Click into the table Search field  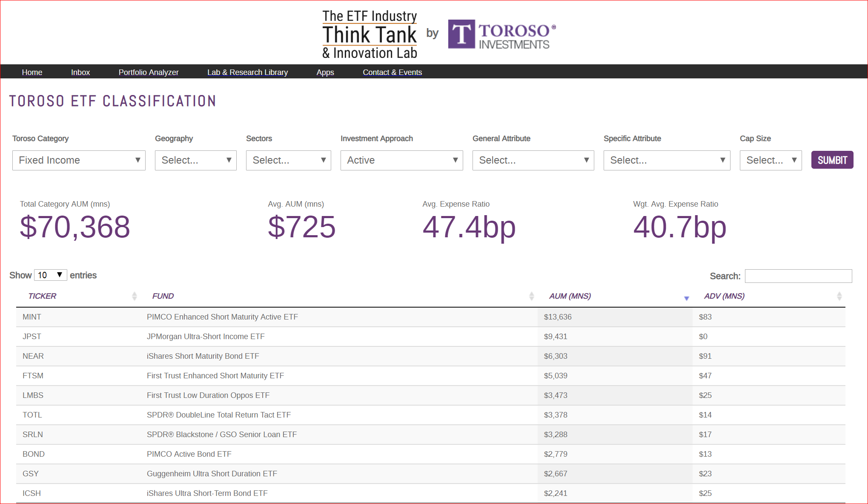(798, 276)
